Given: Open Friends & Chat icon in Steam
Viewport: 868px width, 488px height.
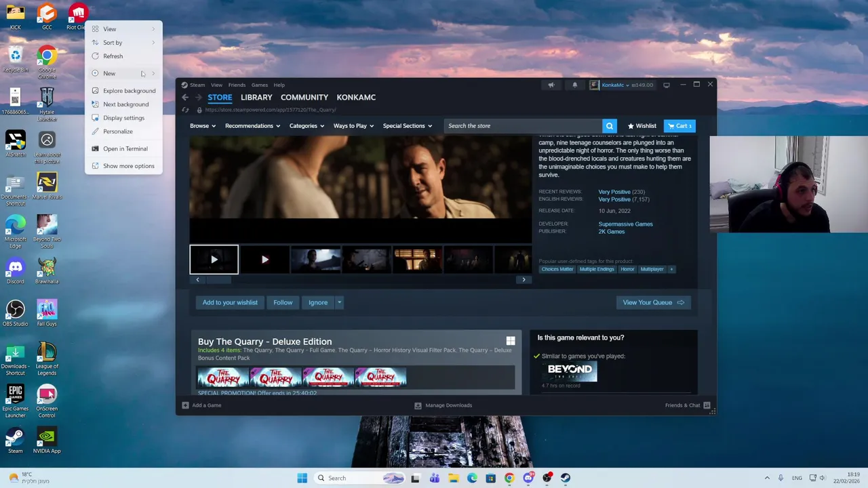Looking at the screenshot, I should tap(707, 405).
